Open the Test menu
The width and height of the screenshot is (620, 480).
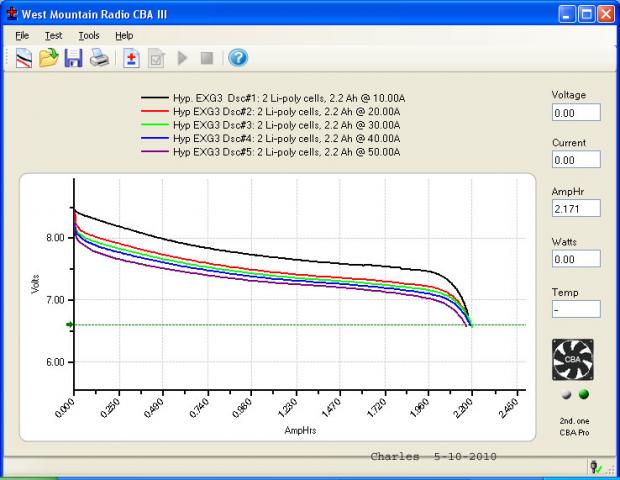point(53,35)
